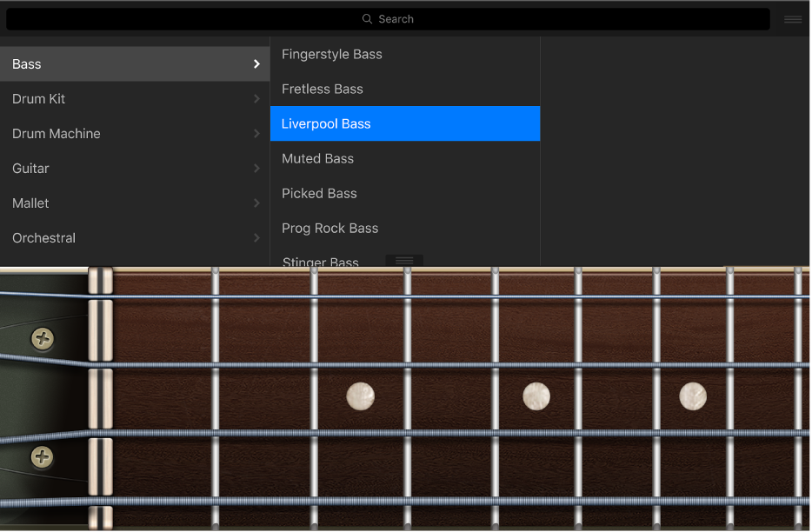Click the pull-tab handle below Stinger Bass
Screen dimensions: 812x532
(403, 259)
